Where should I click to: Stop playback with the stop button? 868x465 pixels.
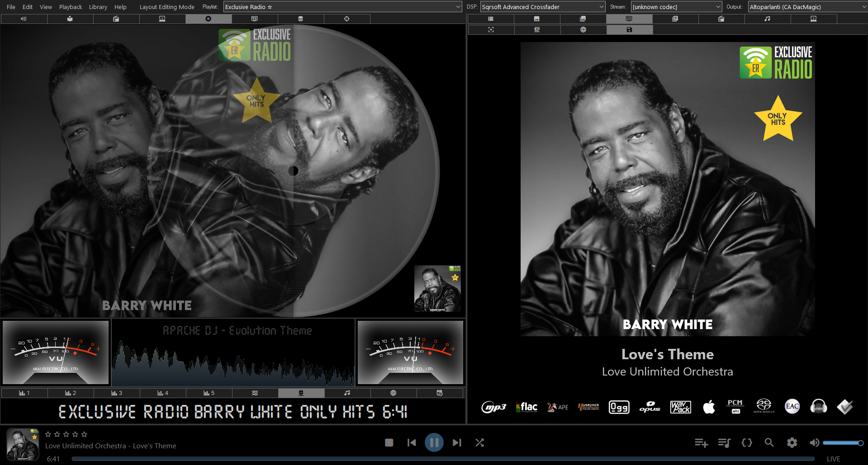point(389,443)
